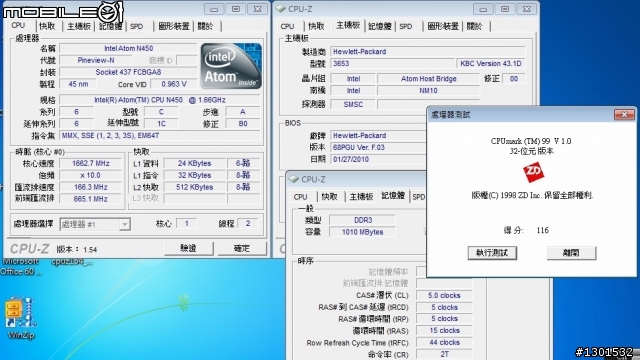This screenshot has width=640, height=360.
Task: Click tRAS value 15 clocks
Action: point(444,331)
